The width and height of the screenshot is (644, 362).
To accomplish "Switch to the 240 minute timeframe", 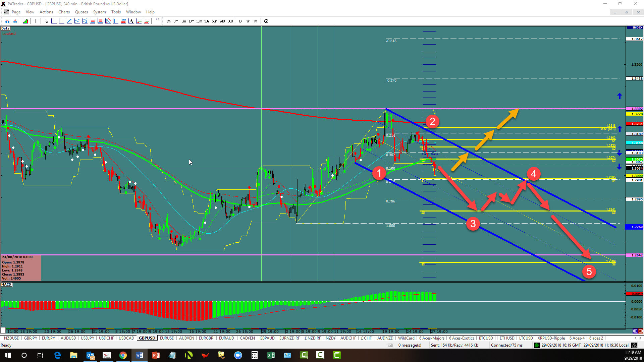I will 222,21.
